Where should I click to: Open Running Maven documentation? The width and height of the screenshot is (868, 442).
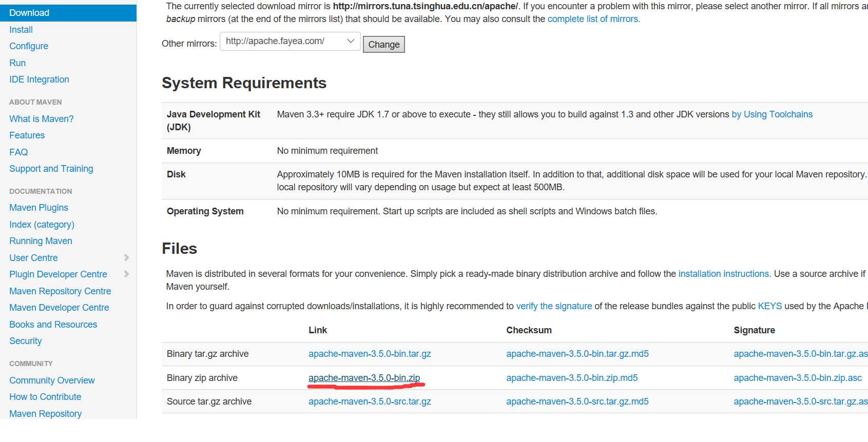(41, 241)
